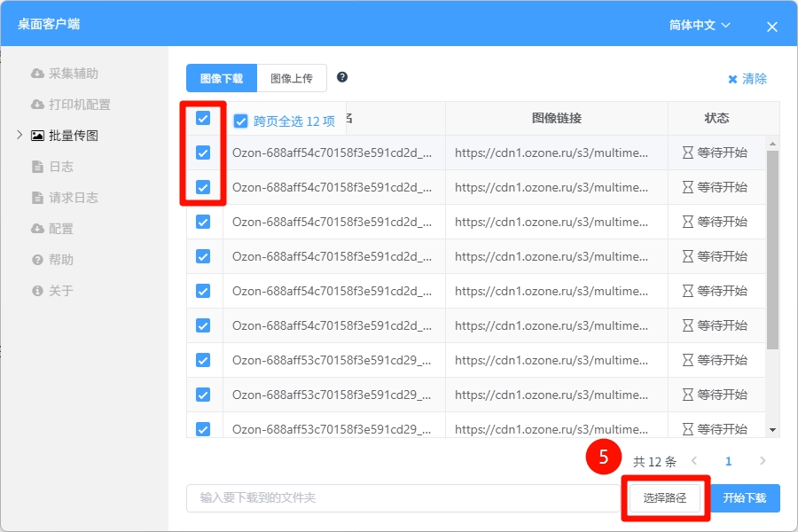Click the scrollbar down arrow in the table
798x532 pixels.
[772, 430]
